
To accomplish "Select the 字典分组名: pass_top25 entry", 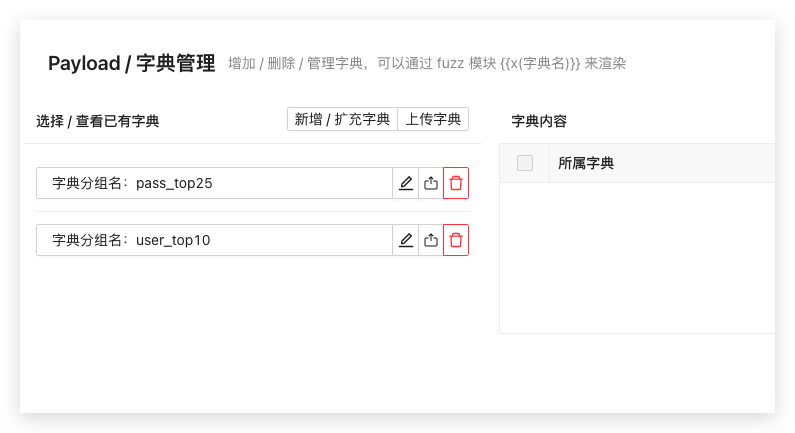I will 214,183.
